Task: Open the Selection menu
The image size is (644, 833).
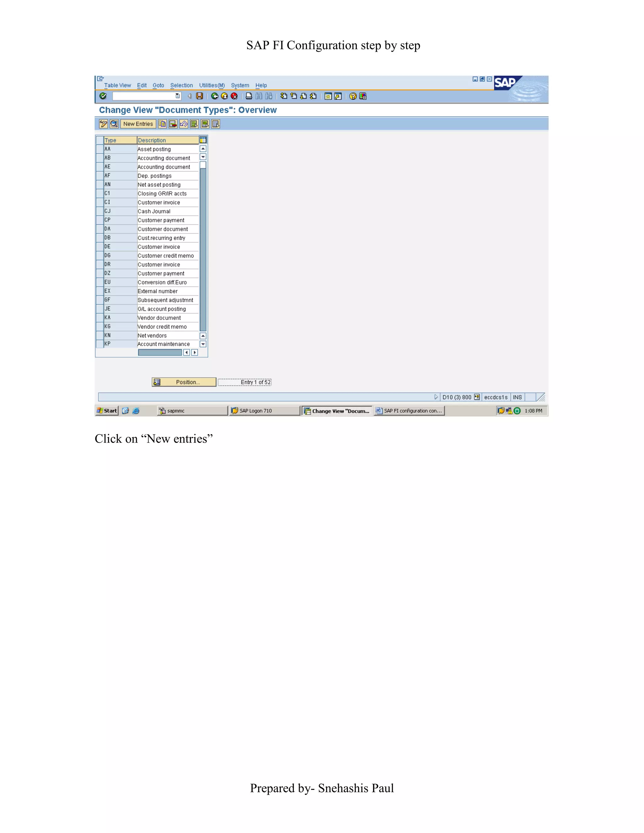Action: tap(182, 86)
